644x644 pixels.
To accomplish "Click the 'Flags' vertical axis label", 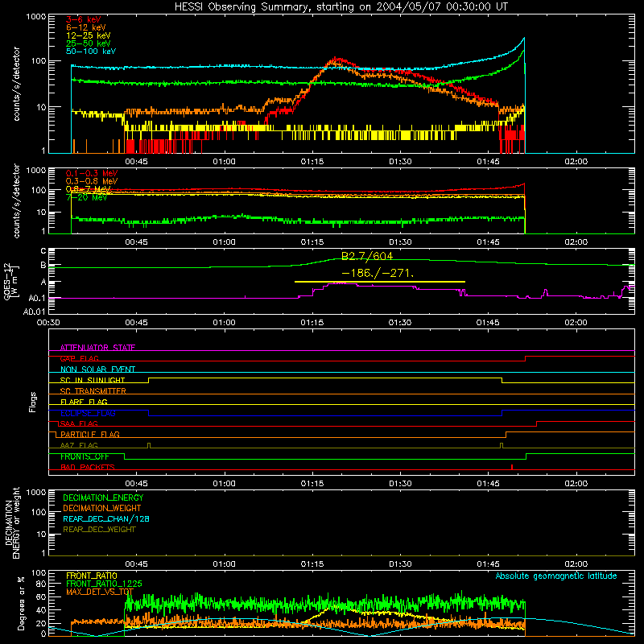I will [33, 402].
